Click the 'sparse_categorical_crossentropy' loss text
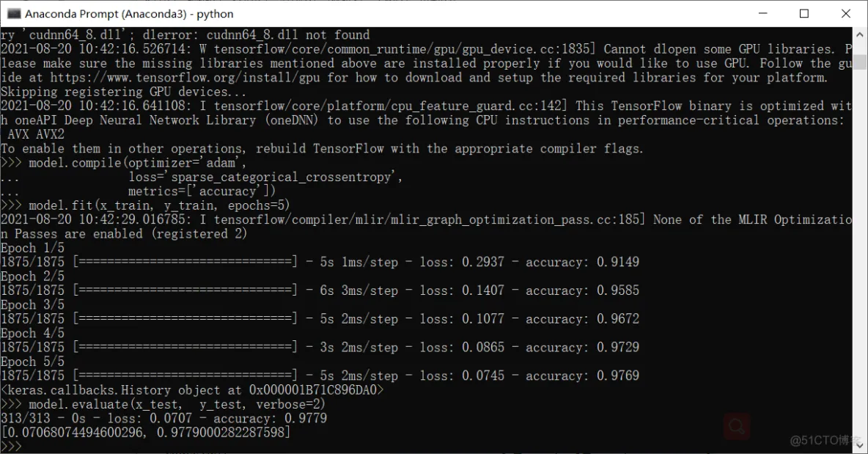This screenshot has height=454, width=868. 282,177
